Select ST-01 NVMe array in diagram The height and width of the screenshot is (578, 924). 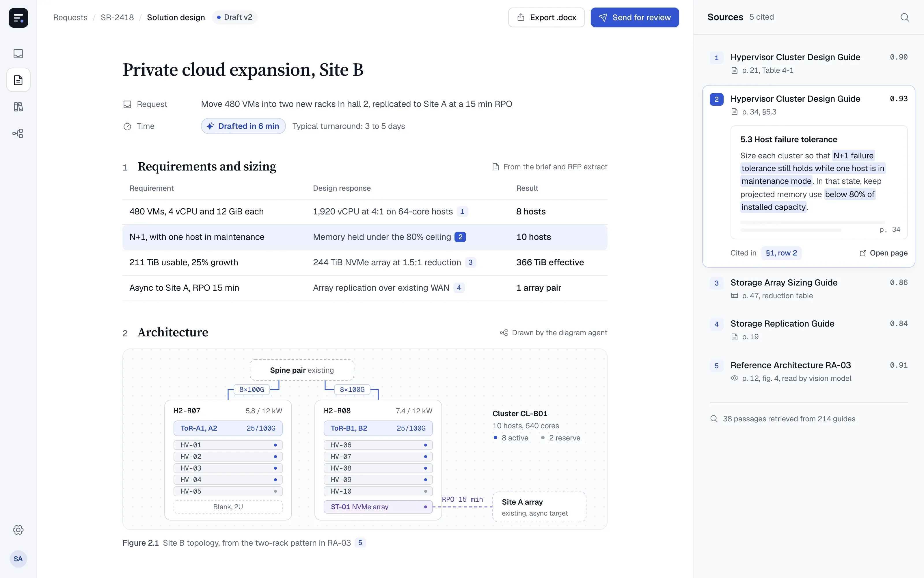[378, 507]
